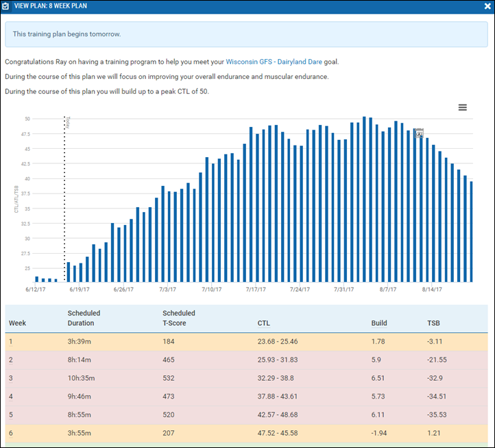Open the Wisconsin GFS - Dairyland Dare link

(275, 62)
